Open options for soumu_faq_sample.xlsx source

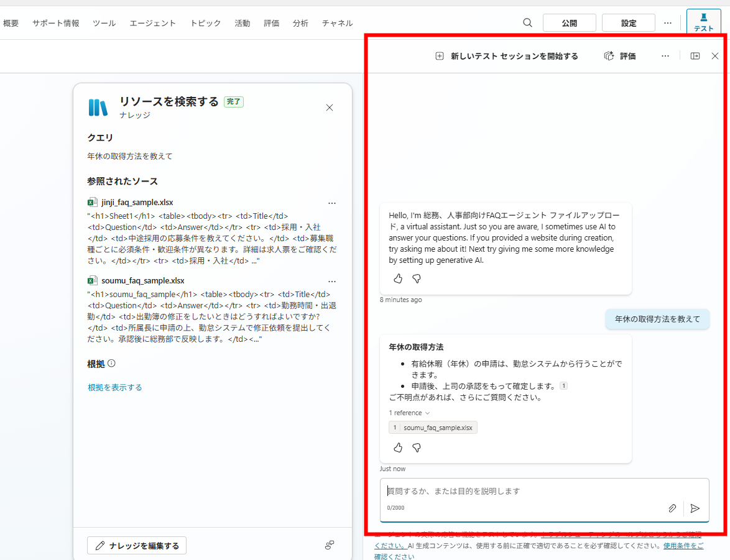point(332,281)
